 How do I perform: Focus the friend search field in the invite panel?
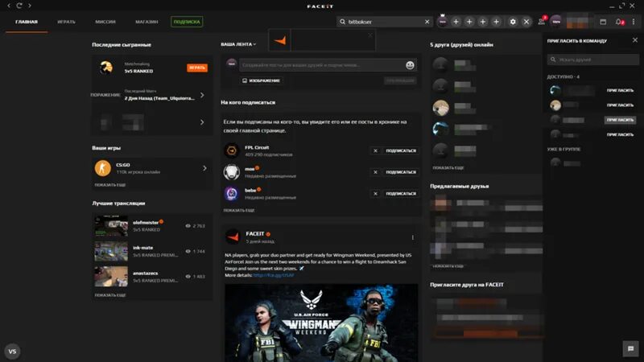(593, 60)
